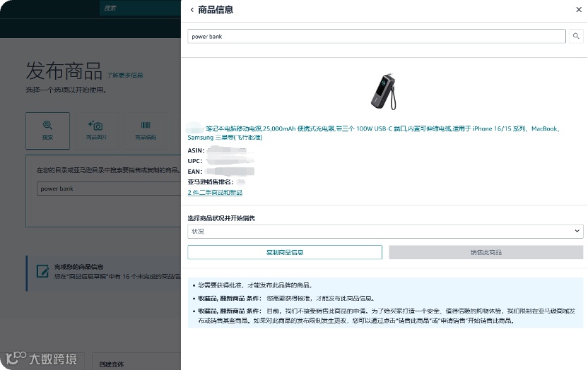Open the 了解更多信息 link
Image resolution: width=588 pixels, height=370 pixels.
click(x=124, y=76)
